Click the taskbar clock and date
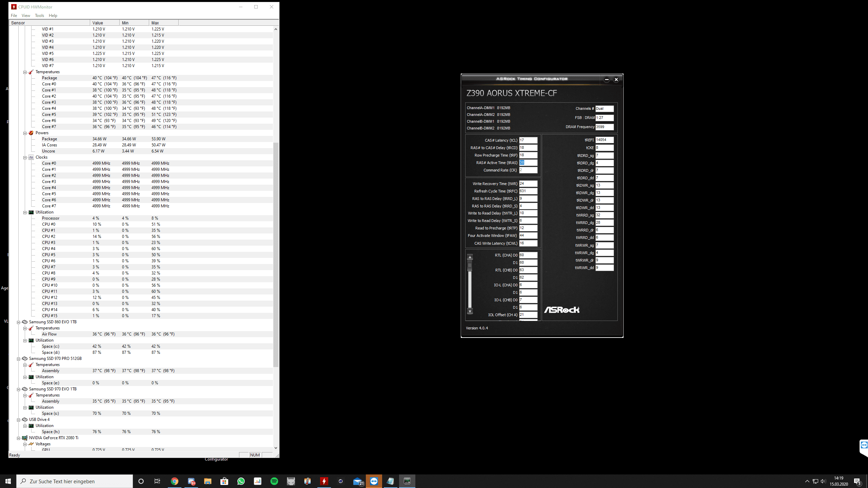This screenshot has width=868, height=488. click(x=839, y=481)
